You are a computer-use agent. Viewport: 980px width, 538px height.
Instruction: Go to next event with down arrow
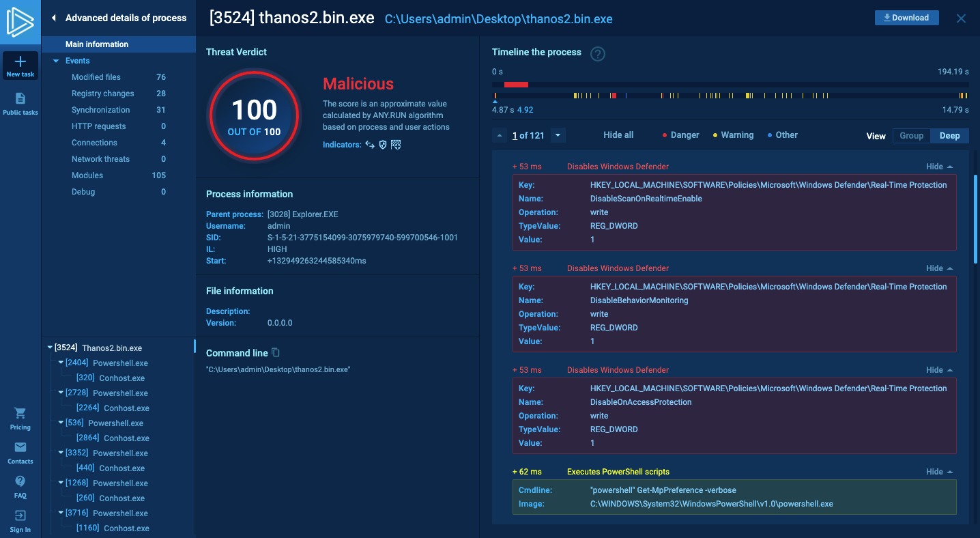[558, 135]
